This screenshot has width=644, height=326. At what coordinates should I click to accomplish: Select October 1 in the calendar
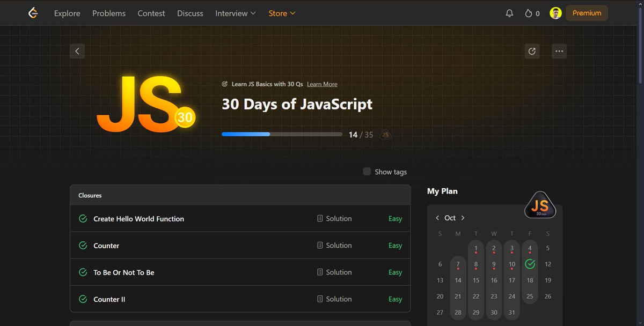[476, 248]
